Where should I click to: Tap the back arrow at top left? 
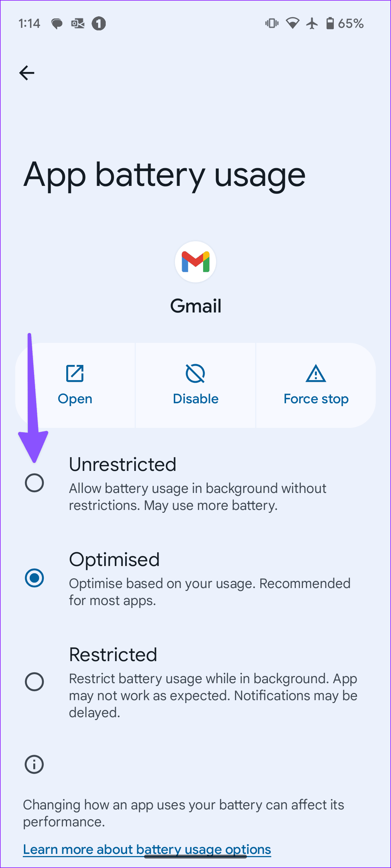coord(26,73)
